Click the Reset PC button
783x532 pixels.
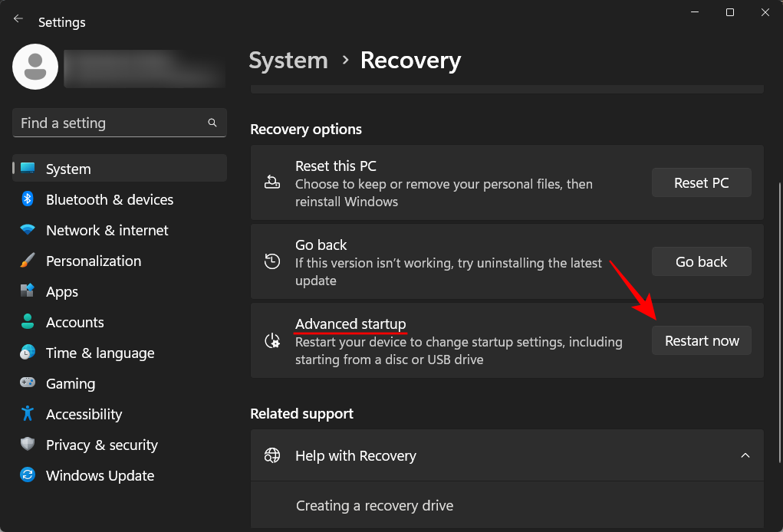click(700, 182)
